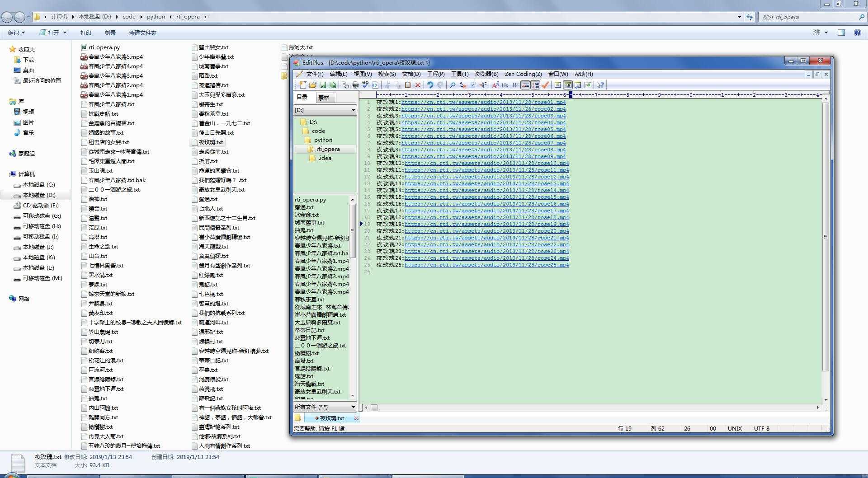The image size is (868, 478).
Task: Expand the address bar history dropdown
Action: pos(739,17)
